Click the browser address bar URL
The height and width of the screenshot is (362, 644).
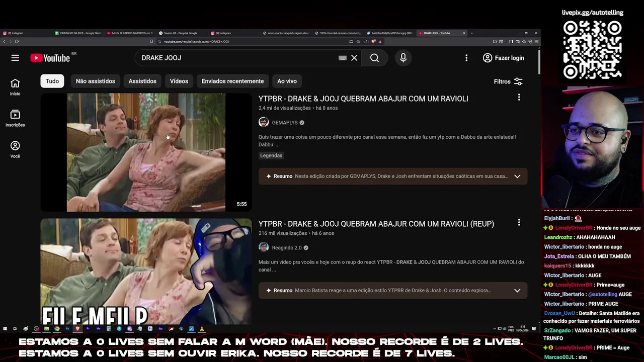196,42
